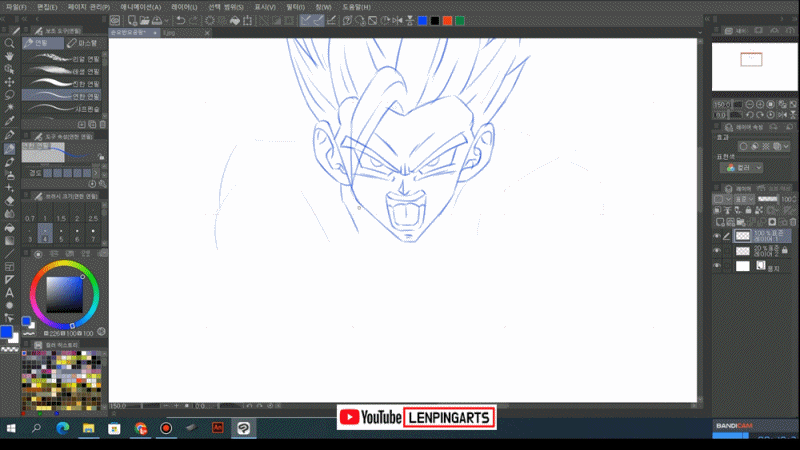Toggle visibility eye of the paper layer
This screenshot has height=450, width=800.
point(717,266)
